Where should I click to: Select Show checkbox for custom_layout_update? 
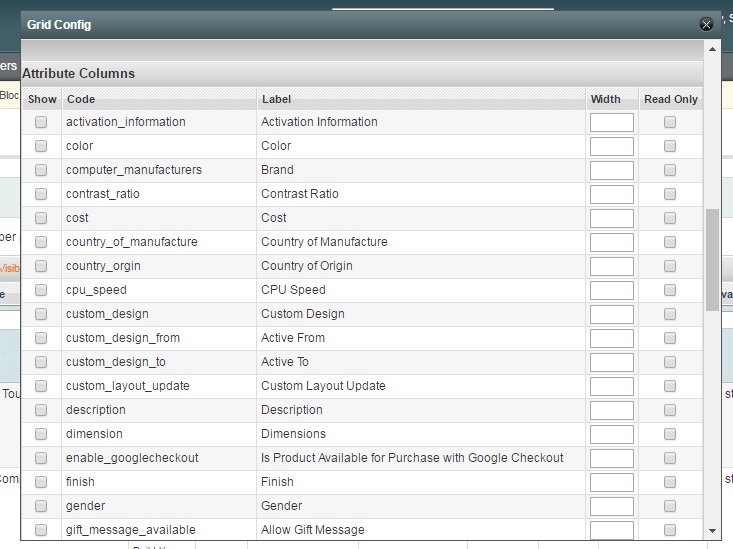tap(41, 386)
